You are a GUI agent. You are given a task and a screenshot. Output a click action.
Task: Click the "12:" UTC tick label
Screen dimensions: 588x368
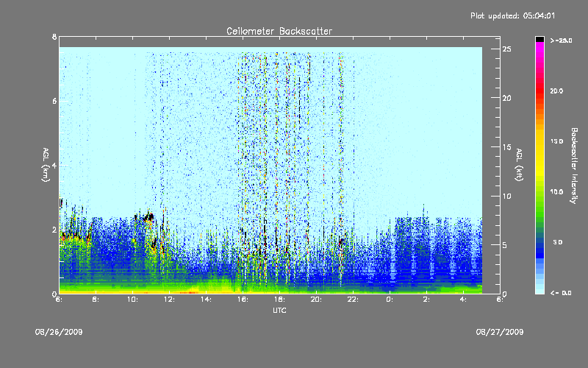click(169, 300)
